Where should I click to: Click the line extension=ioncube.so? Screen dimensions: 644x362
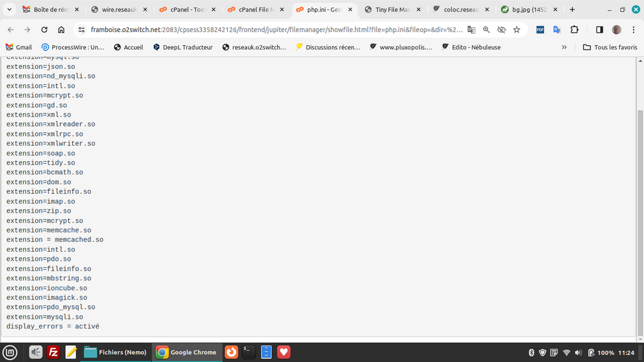click(47, 288)
